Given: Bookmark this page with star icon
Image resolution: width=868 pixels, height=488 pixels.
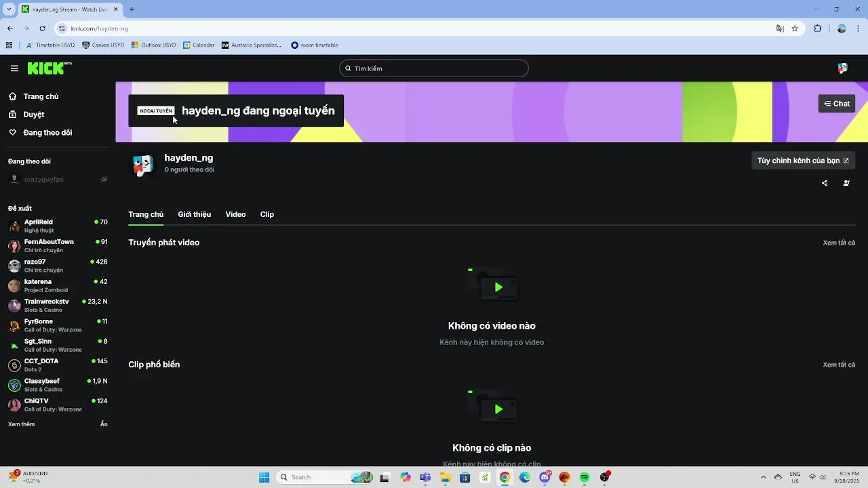Looking at the screenshot, I should [x=795, y=28].
